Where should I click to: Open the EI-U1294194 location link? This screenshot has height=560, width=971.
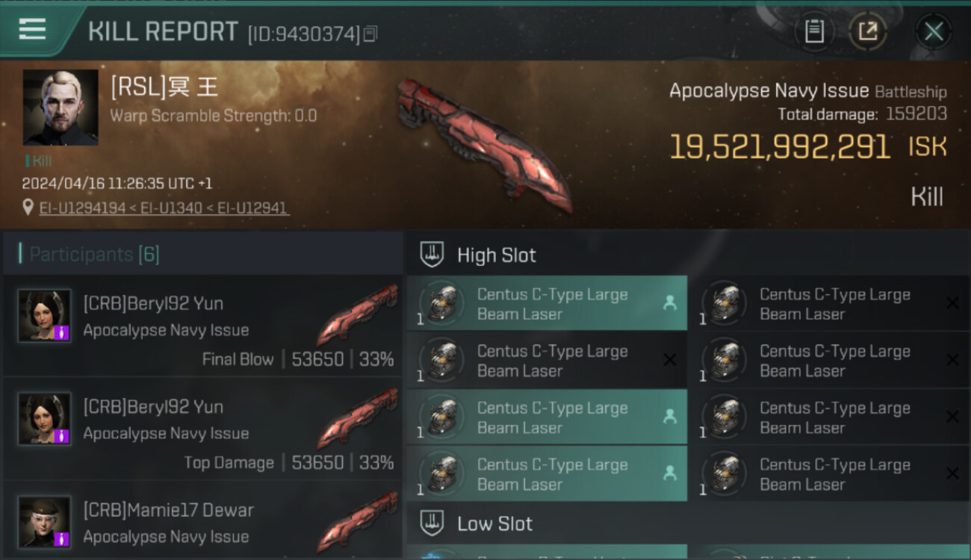[x=82, y=208]
